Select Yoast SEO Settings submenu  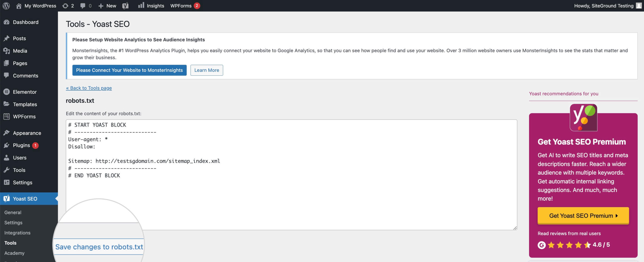pos(13,223)
